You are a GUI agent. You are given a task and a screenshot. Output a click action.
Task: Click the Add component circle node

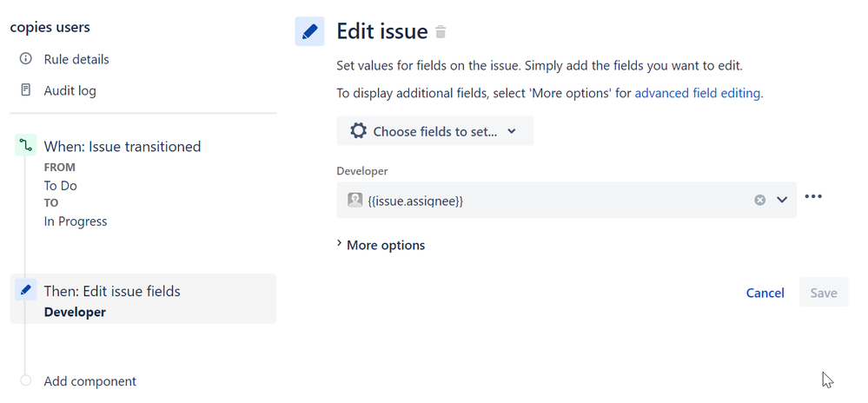coord(25,380)
